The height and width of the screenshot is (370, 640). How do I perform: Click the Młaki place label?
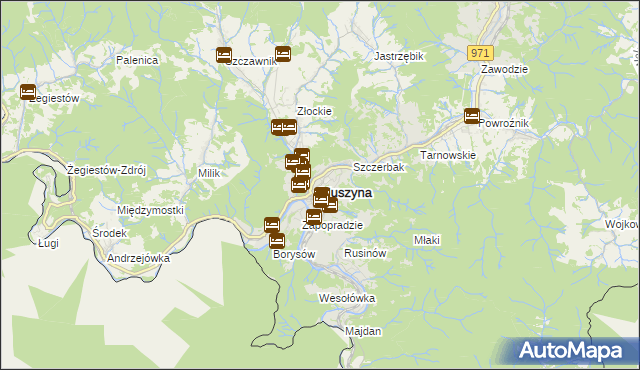click(427, 240)
